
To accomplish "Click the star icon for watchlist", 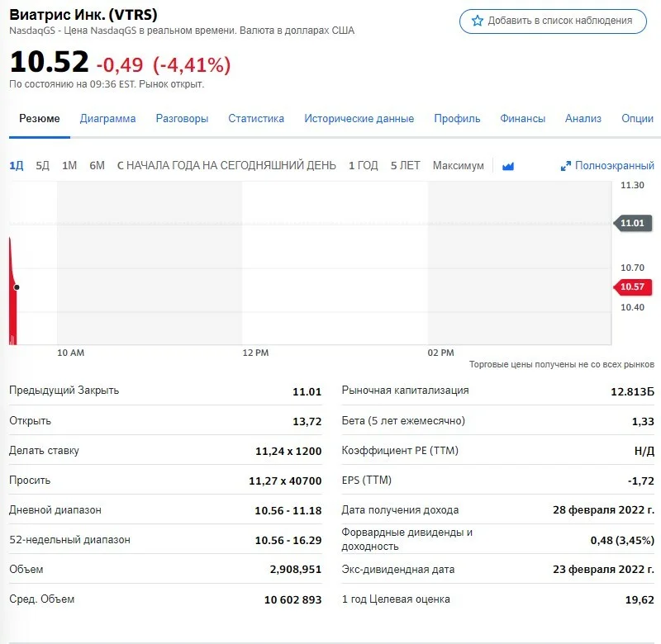I will (478, 21).
